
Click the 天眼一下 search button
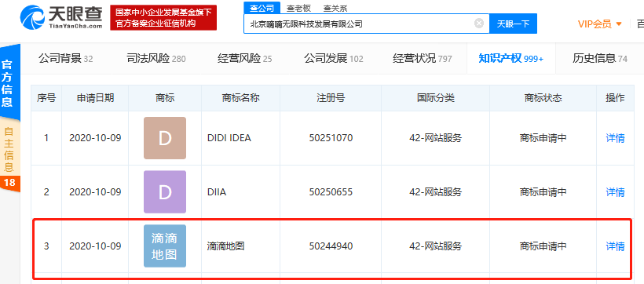click(x=513, y=24)
